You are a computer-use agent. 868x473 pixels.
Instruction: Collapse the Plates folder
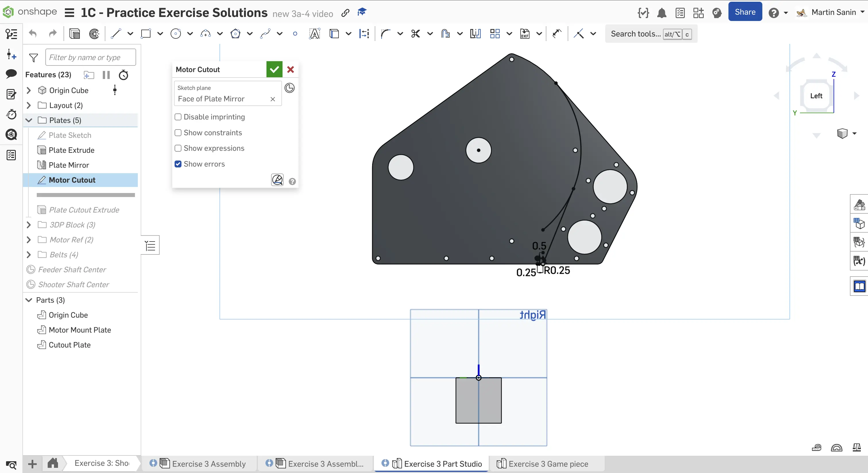click(29, 120)
